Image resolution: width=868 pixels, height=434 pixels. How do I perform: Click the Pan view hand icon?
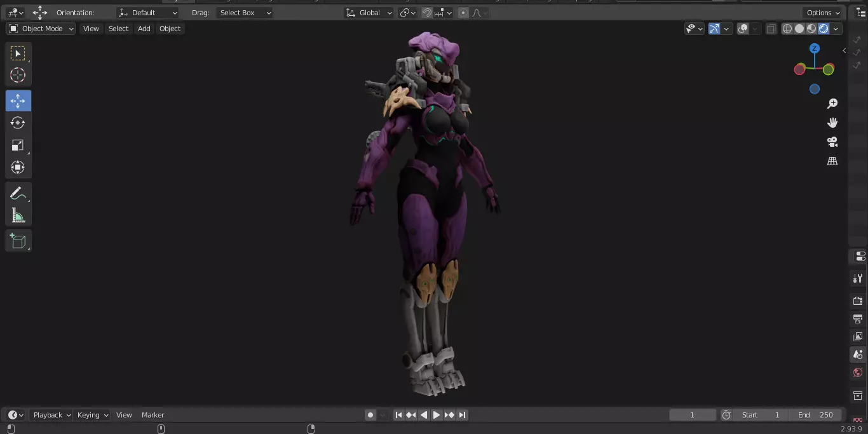(x=832, y=123)
